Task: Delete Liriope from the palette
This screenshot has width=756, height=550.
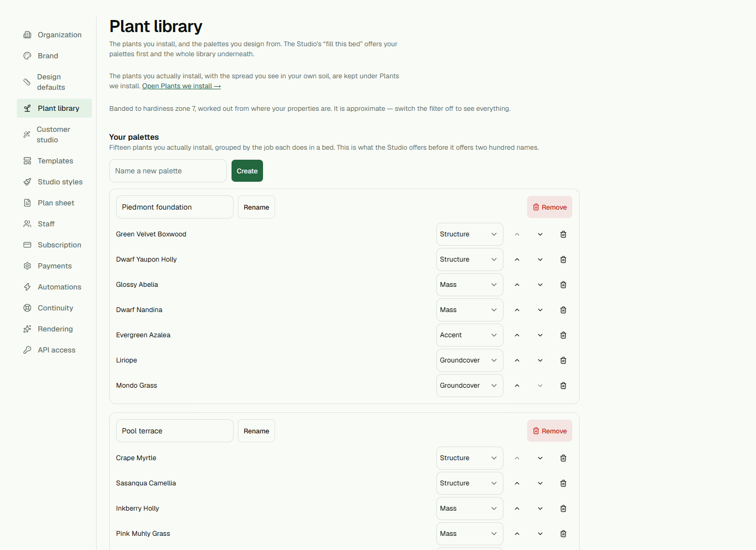Action: (563, 360)
